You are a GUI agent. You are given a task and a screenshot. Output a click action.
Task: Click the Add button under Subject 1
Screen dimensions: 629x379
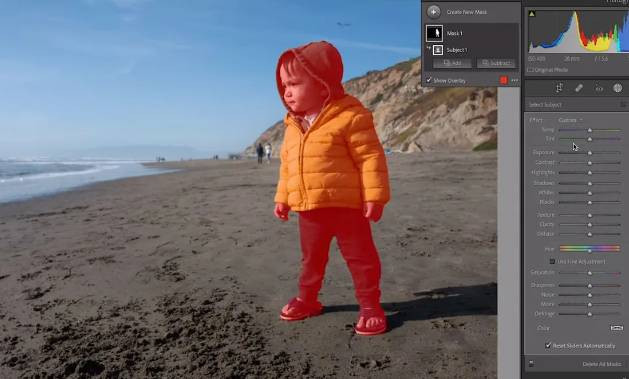tap(452, 63)
